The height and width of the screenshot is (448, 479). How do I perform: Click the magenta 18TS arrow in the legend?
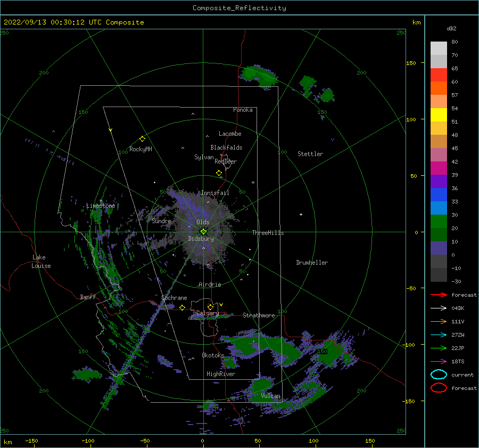click(x=439, y=362)
